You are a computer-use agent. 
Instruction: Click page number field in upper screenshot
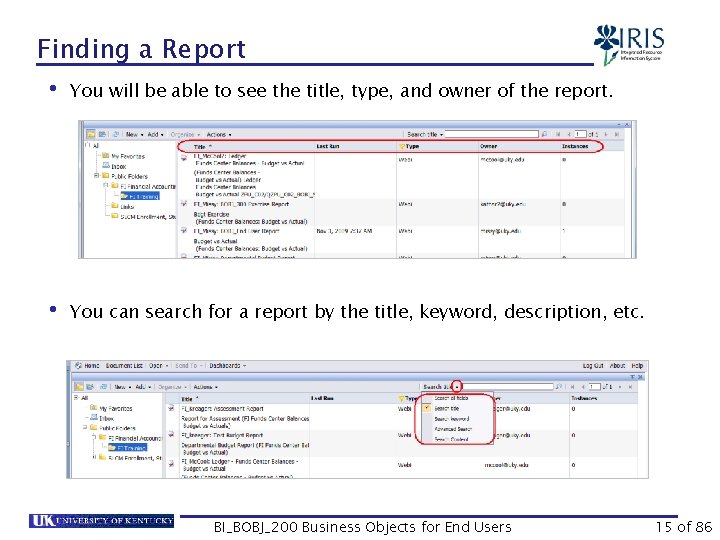pos(580,134)
